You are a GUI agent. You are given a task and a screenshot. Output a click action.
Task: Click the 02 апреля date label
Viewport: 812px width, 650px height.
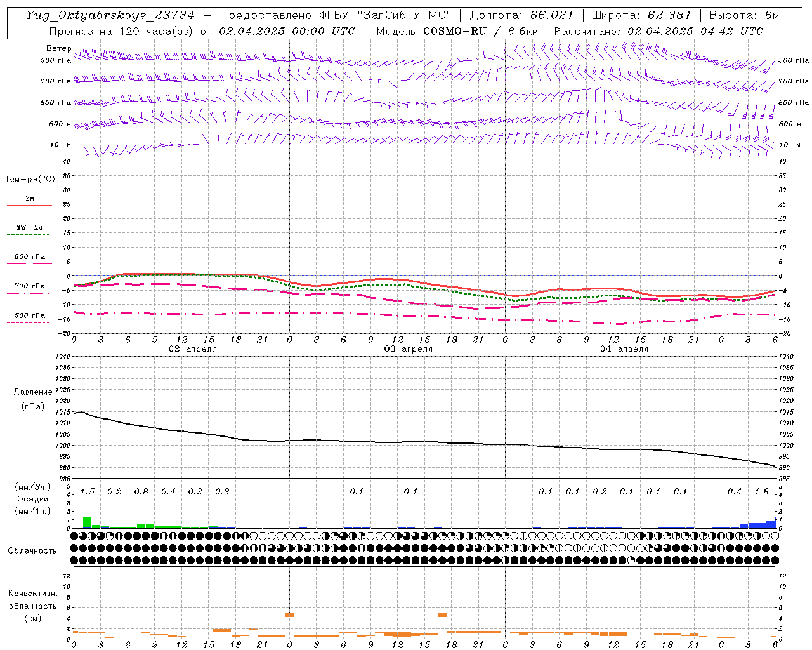(x=193, y=349)
